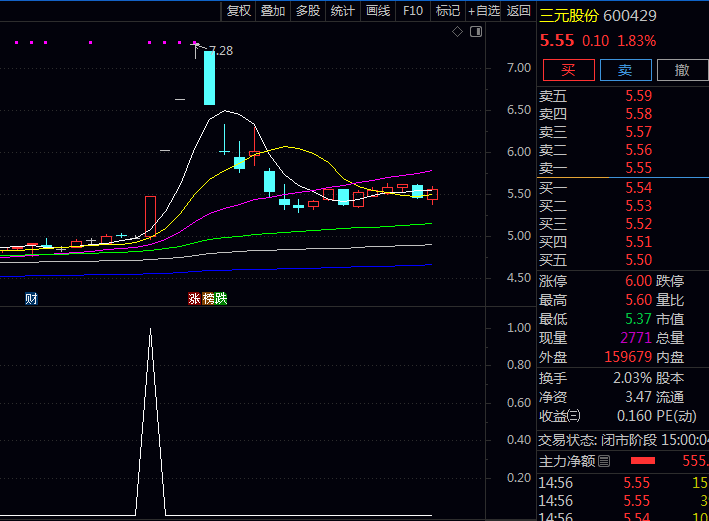
Task: Open F10 company information
Action: (x=412, y=11)
